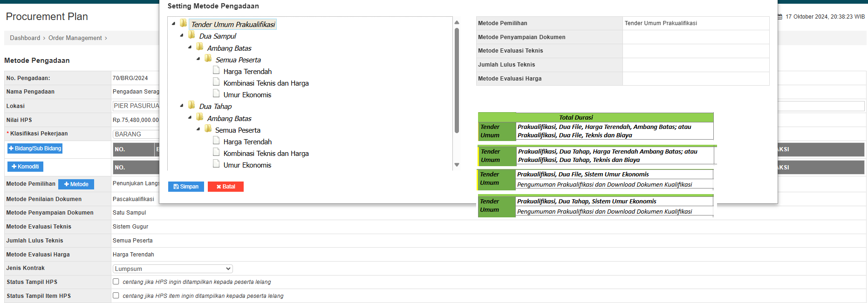The height and width of the screenshot is (303, 868).
Task: Collapse first Ambang Batas node arrow
Action: tap(190, 47)
